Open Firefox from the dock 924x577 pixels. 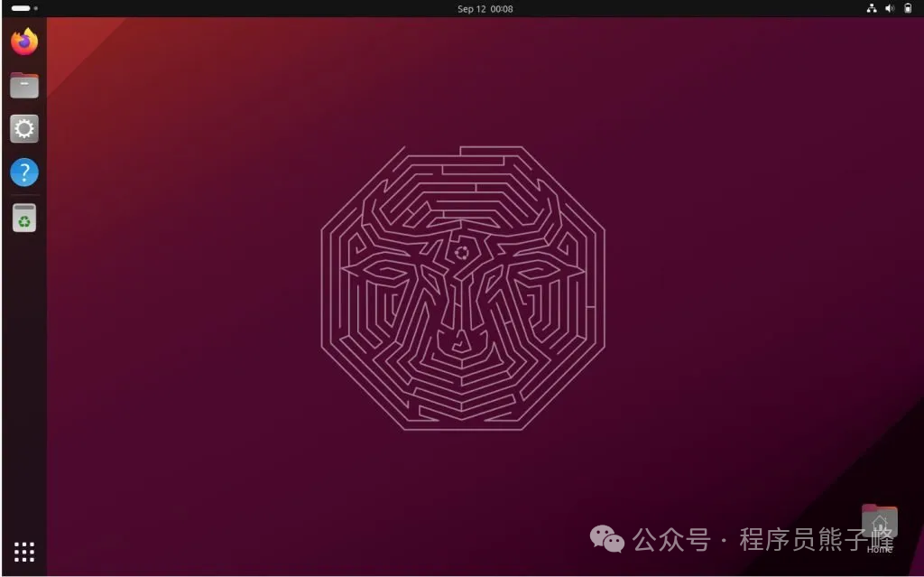[24, 42]
